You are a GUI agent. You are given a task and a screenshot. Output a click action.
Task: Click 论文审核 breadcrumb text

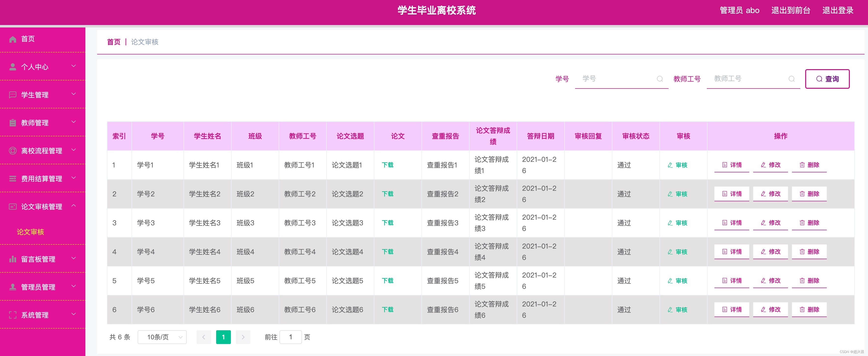145,42
